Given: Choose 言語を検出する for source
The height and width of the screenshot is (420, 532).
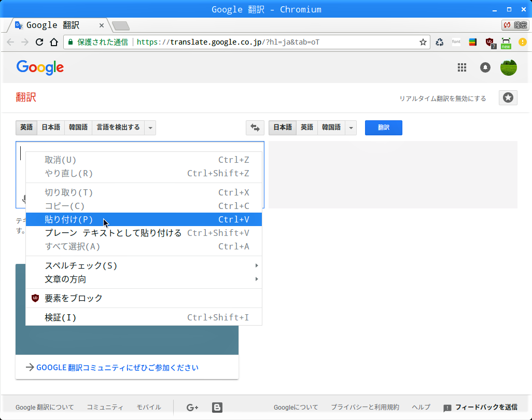Looking at the screenshot, I should [x=118, y=128].
